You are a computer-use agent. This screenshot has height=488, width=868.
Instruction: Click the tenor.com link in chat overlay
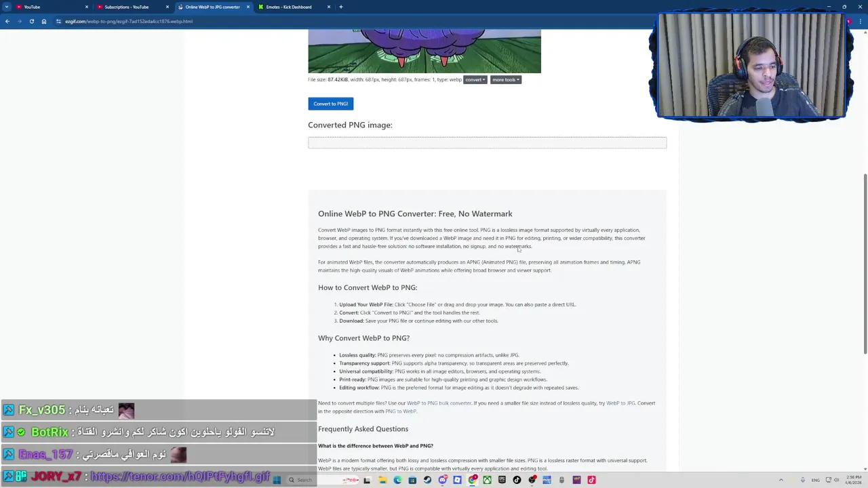180,476
